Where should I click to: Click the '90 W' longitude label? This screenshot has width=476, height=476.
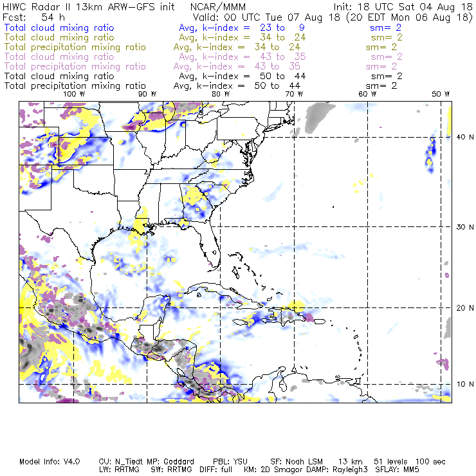pyautogui.click(x=147, y=94)
